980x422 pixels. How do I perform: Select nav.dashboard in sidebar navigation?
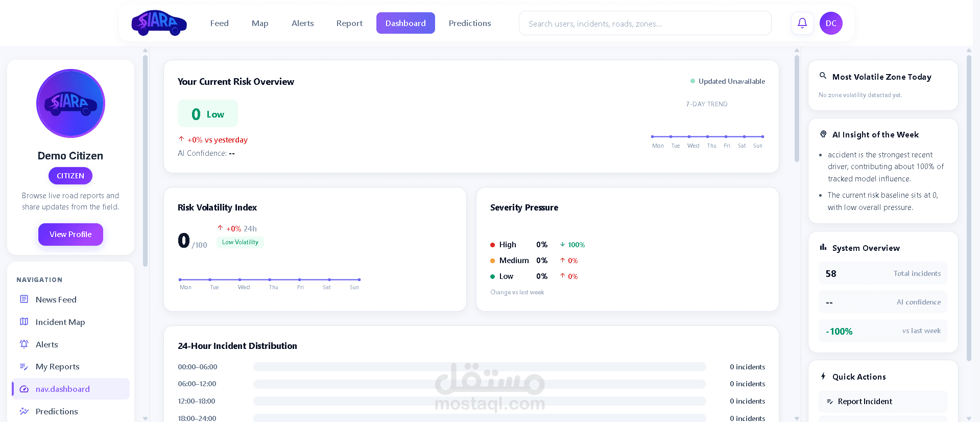point(70,389)
